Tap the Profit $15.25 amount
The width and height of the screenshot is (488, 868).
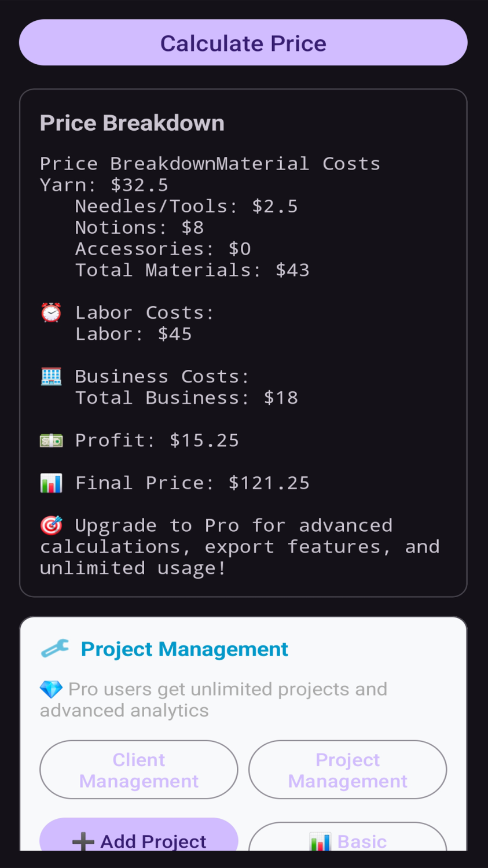(204, 441)
